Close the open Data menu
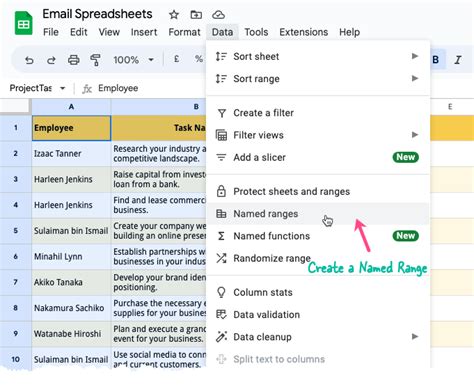474x389 pixels. tap(222, 32)
